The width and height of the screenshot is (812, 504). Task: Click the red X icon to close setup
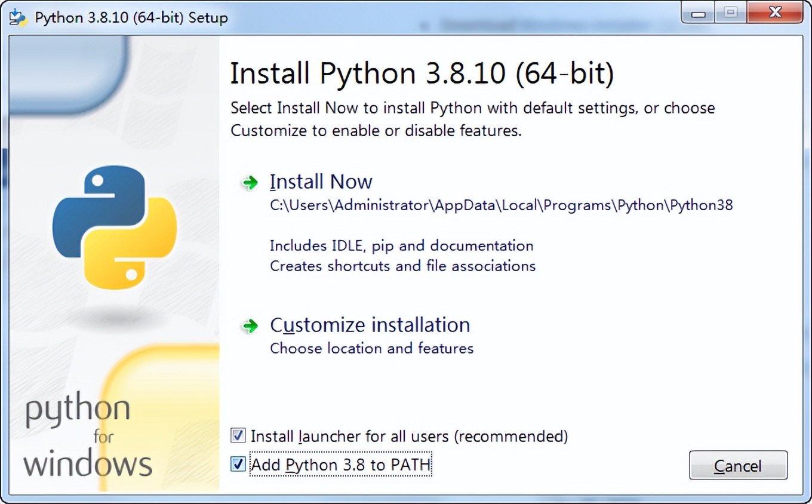point(774,12)
